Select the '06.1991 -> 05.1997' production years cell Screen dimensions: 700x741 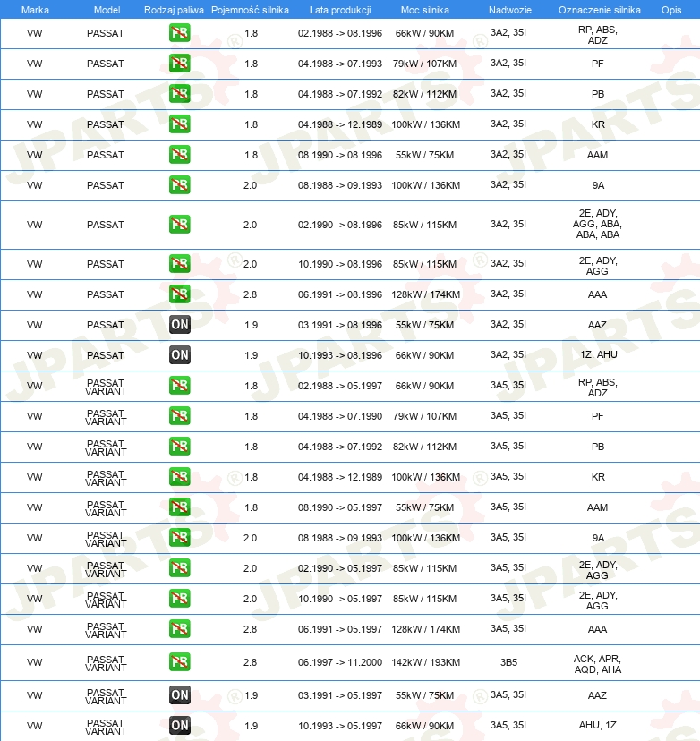(x=340, y=629)
